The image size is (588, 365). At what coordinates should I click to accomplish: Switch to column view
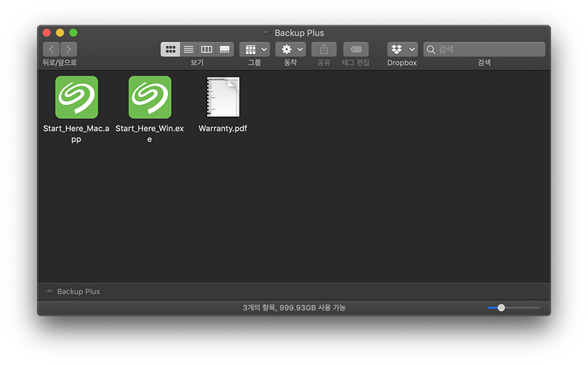206,49
